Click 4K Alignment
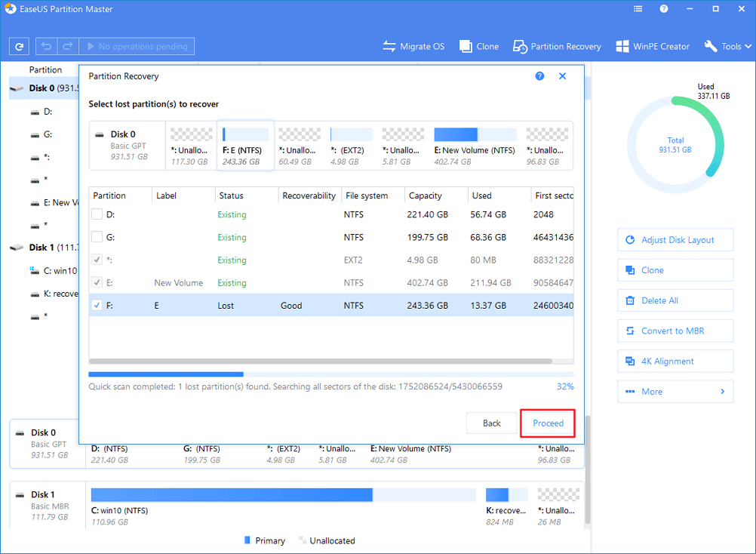 pos(675,362)
